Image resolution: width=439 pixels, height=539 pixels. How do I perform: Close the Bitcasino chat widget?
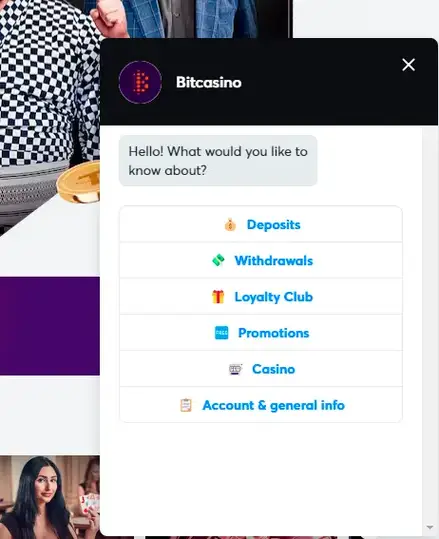point(408,65)
